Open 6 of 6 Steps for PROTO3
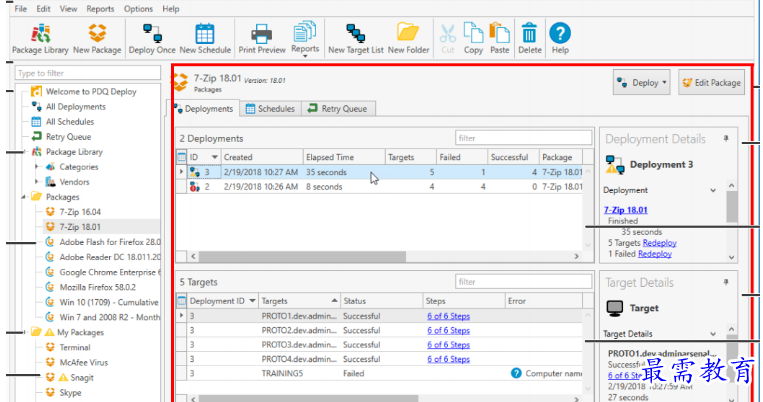Screen dimensions: 763x402 [448, 345]
